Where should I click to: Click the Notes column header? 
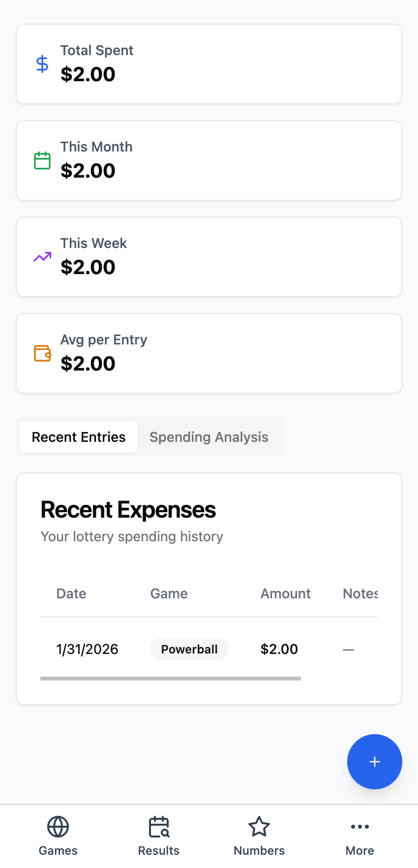click(x=360, y=593)
